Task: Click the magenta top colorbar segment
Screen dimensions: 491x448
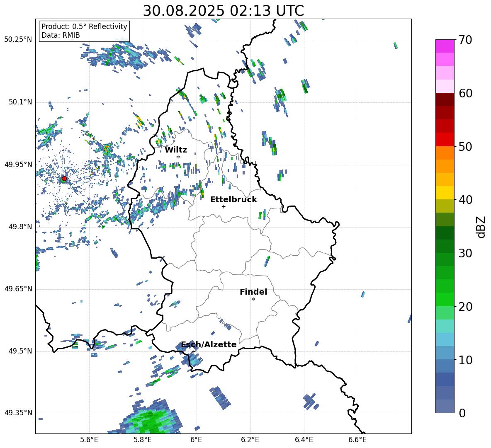Action: tap(445, 46)
